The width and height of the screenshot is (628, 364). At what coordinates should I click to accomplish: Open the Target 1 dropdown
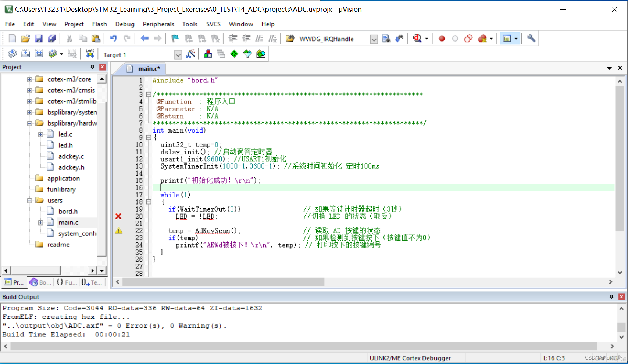[178, 55]
